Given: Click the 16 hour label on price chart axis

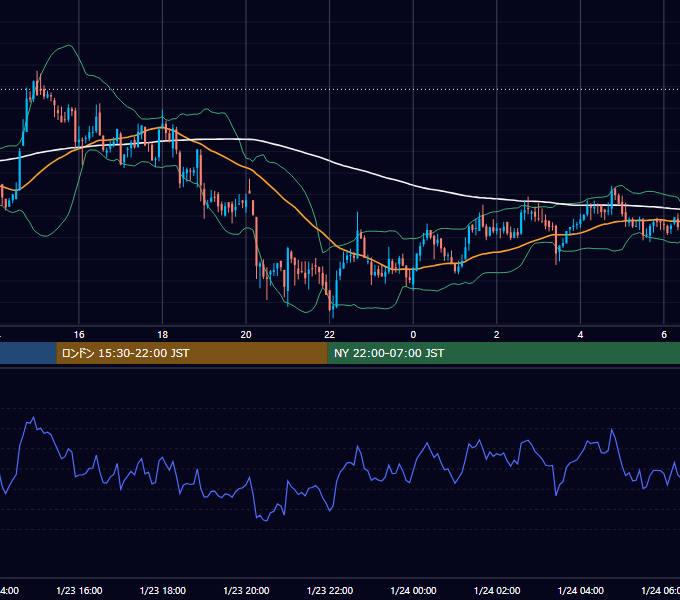Looking at the screenshot, I should click(x=79, y=335).
